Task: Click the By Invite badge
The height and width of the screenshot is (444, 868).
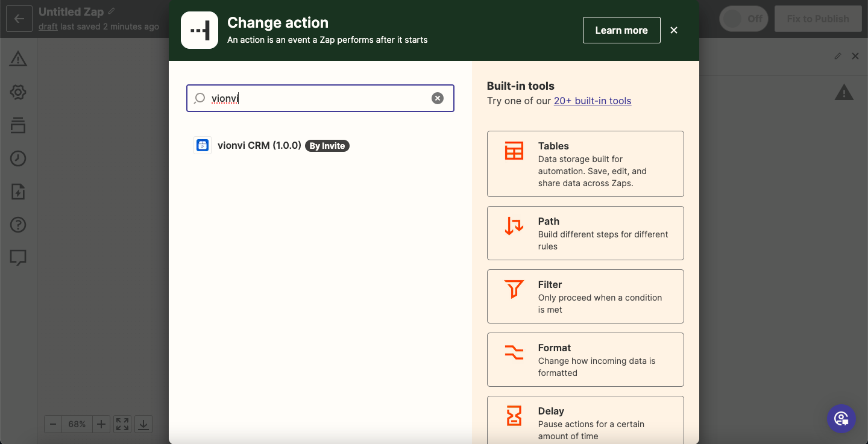Action: pyautogui.click(x=327, y=146)
